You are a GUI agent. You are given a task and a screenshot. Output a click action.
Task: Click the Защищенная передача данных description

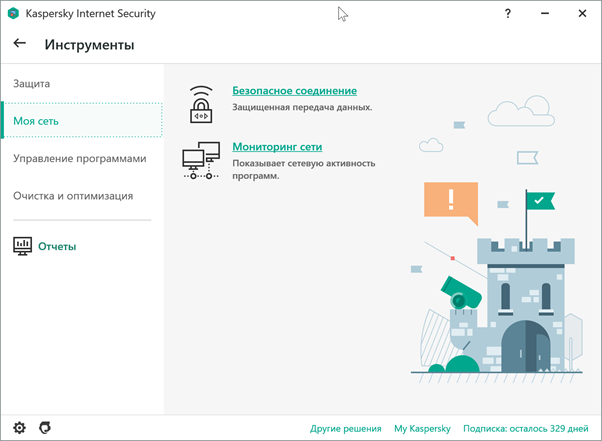pos(302,107)
